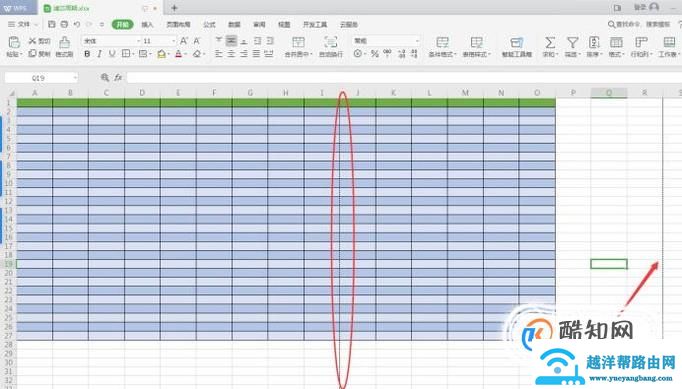Screen dimensions: 682x389
Task: Click the Decrease Indent icon
Action: point(257,41)
